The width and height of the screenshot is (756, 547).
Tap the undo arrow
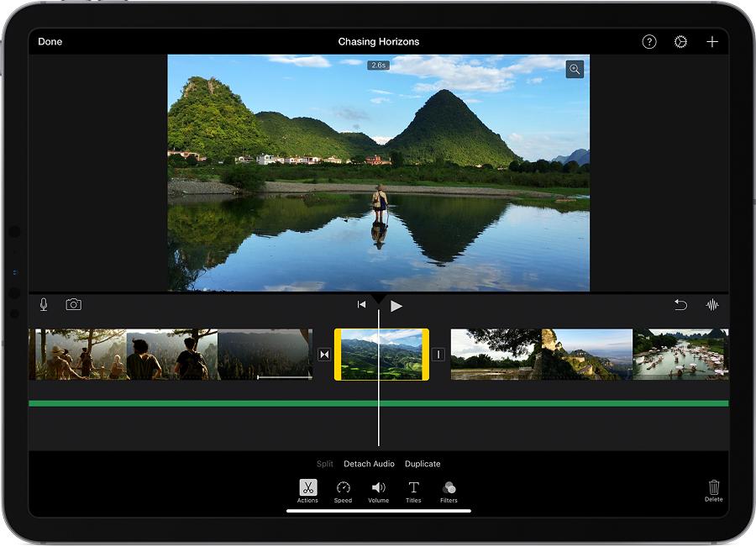coord(680,304)
